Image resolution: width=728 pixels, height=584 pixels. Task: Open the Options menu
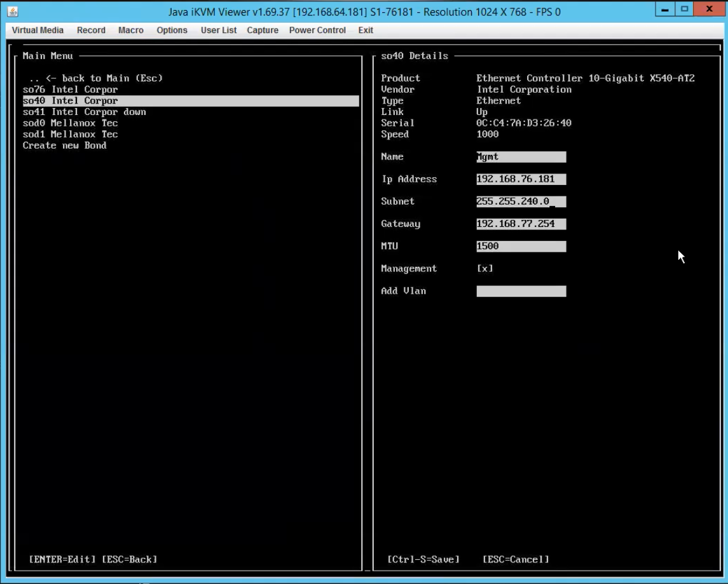(x=171, y=30)
